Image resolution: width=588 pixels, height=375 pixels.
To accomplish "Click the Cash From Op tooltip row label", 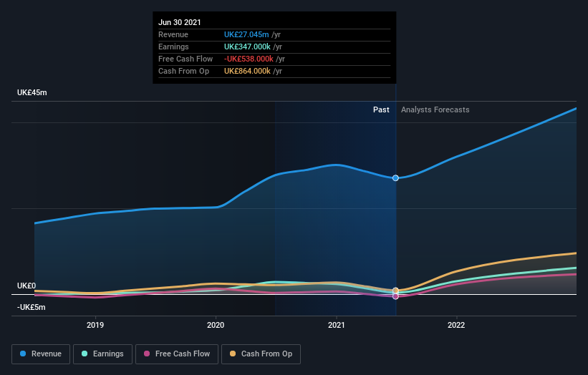I will (184, 71).
